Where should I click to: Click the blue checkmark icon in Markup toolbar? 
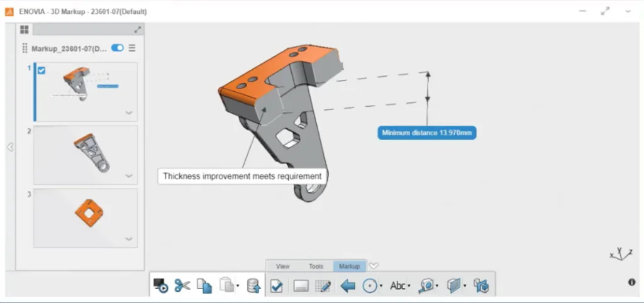tap(276, 286)
